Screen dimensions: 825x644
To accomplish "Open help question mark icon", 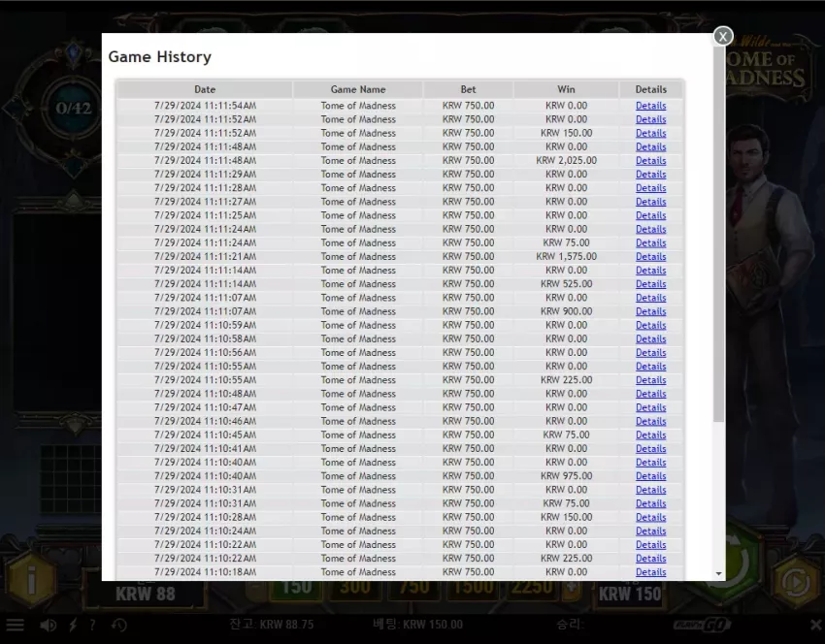I will [92, 625].
